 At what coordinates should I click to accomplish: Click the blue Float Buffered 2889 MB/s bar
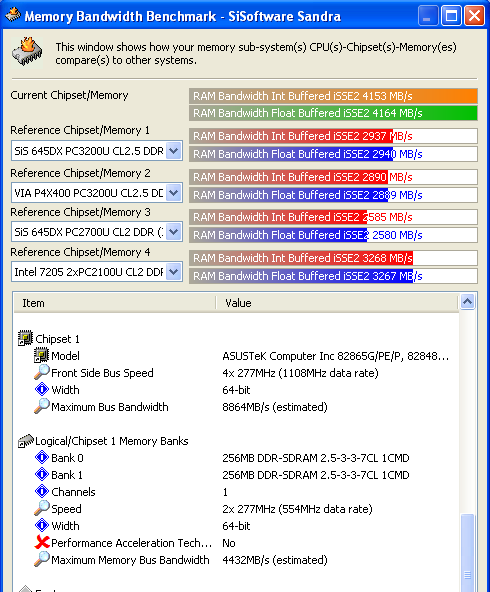333,195
